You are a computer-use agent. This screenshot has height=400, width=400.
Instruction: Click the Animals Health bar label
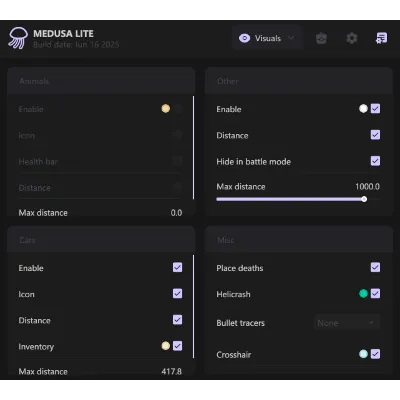(38, 162)
